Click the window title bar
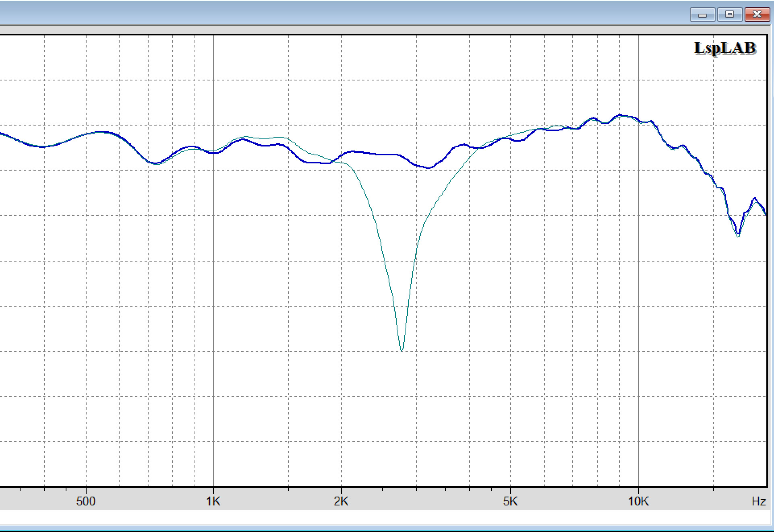The image size is (774, 532). (x=322, y=13)
